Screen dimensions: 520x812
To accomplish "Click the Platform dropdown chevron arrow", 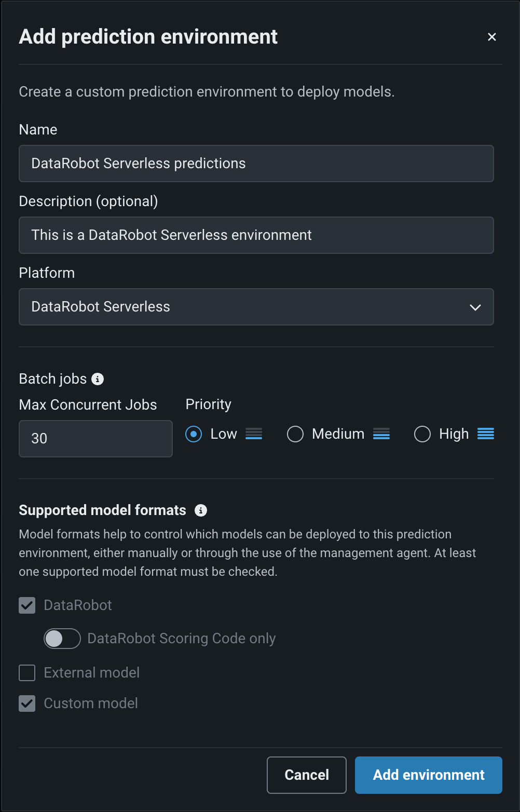I will pos(475,307).
